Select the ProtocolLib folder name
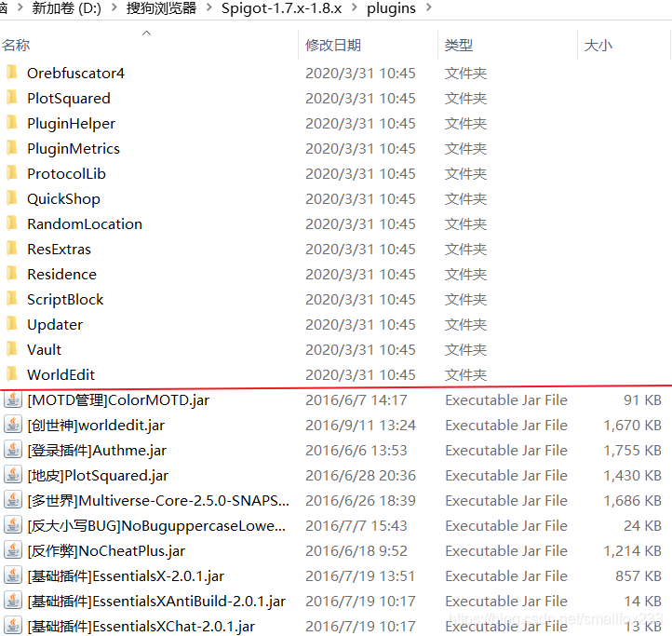The image size is (672, 636). 66,174
